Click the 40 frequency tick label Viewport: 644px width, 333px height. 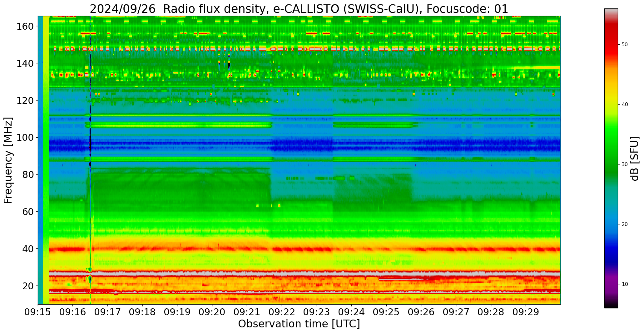(28, 249)
